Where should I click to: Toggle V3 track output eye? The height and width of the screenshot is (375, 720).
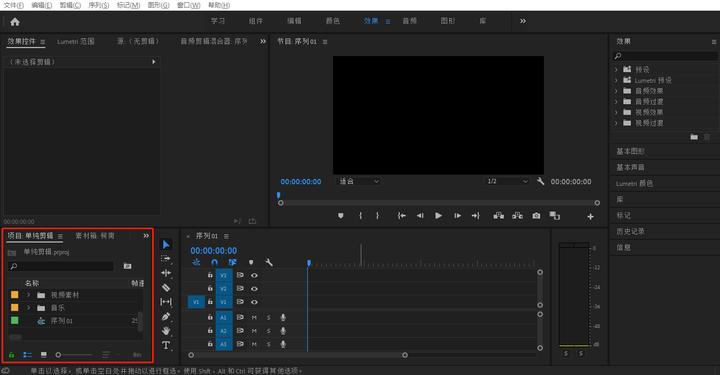pos(254,275)
